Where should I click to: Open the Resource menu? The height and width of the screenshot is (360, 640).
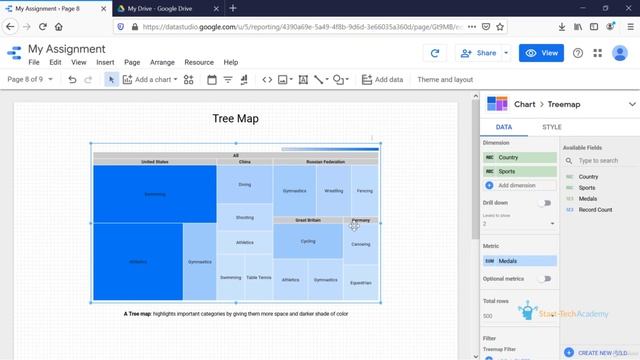(199, 62)
